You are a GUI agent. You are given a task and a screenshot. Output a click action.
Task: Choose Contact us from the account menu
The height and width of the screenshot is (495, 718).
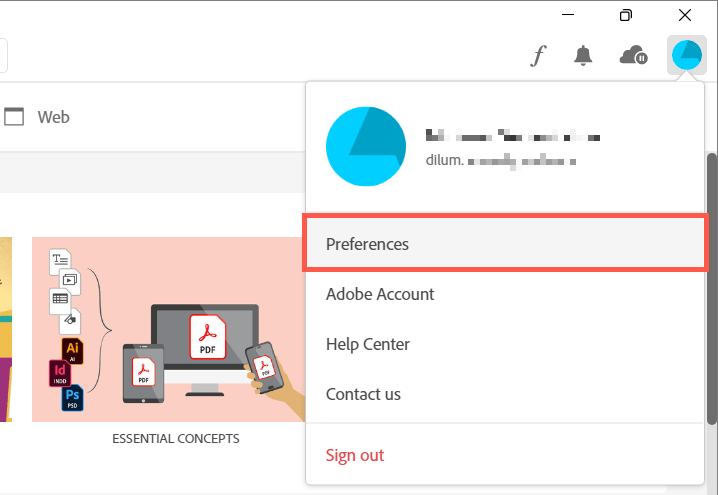363,394
